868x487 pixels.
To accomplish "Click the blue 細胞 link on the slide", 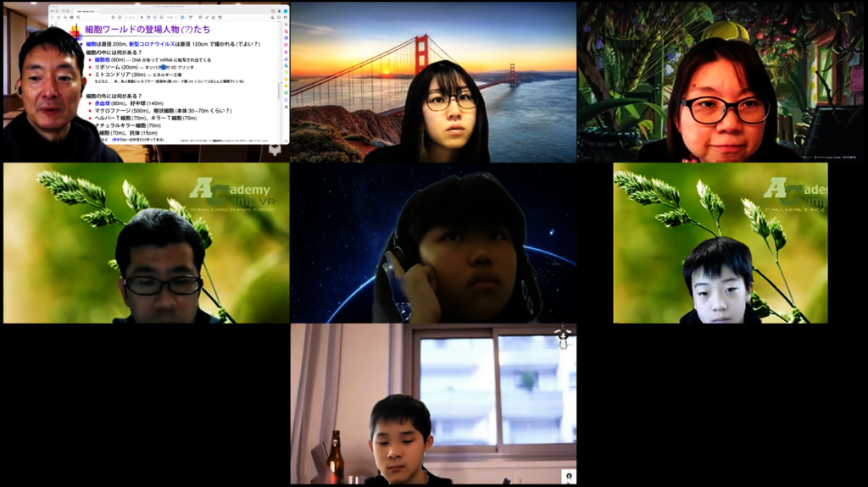I will coord(91,44).
